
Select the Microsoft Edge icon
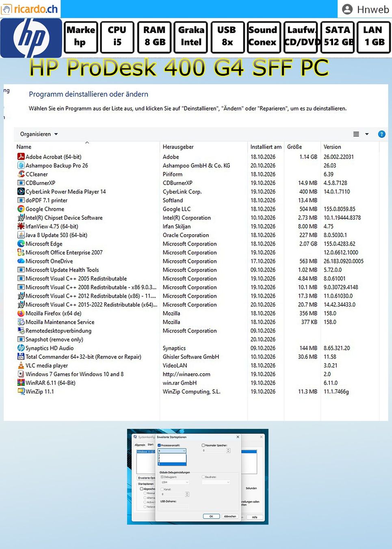click(x=21, y=244)
